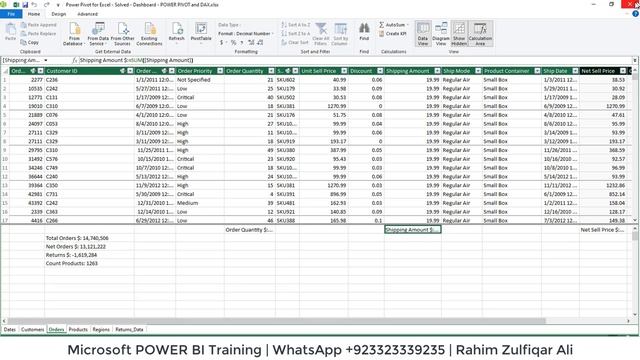Toggle Data View on
Viewport: 640px width, 360px height.
[x=423, y=33]
